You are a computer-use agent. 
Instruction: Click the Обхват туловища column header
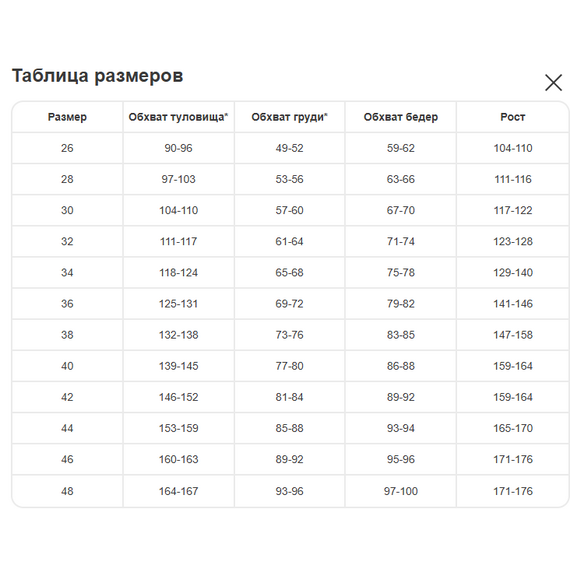(178, 117)
